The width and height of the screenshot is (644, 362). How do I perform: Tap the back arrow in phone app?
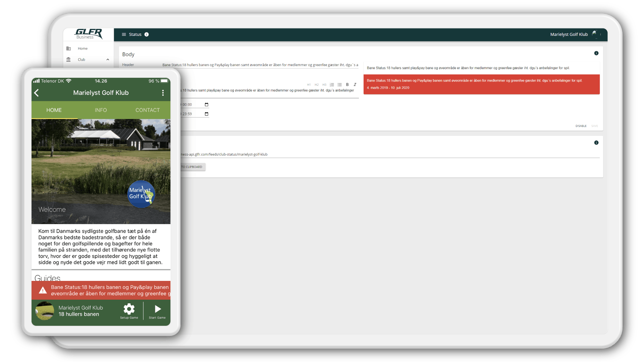tap(37, 93)
